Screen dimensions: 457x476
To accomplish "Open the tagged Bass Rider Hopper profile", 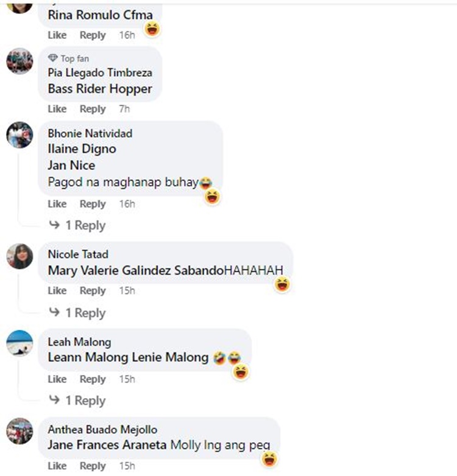I will click(x=100, y=89).
